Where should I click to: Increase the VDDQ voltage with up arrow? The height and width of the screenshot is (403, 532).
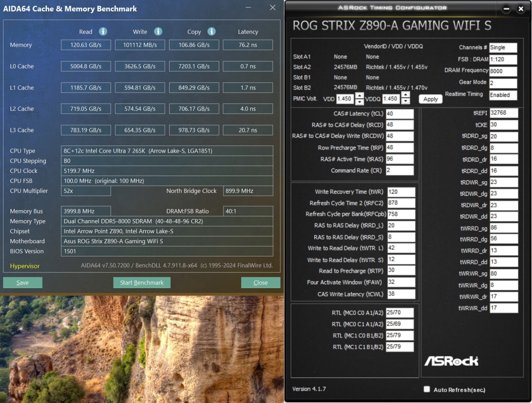[406, 95]
